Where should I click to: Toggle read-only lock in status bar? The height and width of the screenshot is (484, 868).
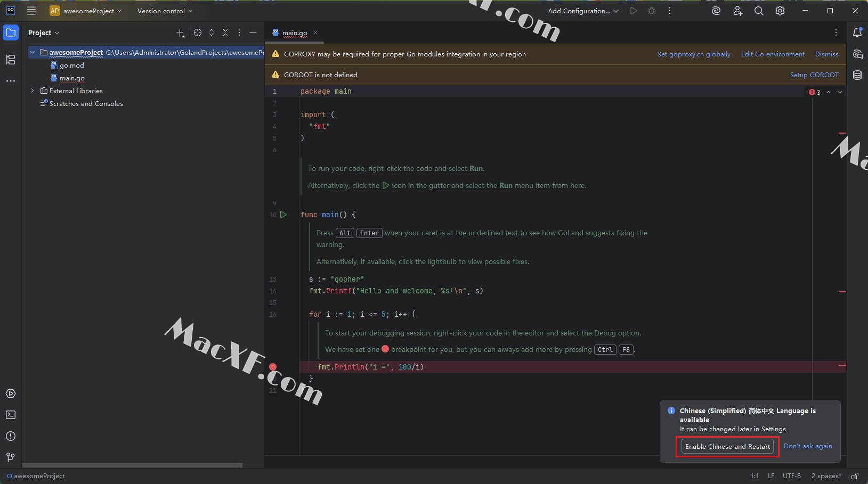[x=855, y=476]
